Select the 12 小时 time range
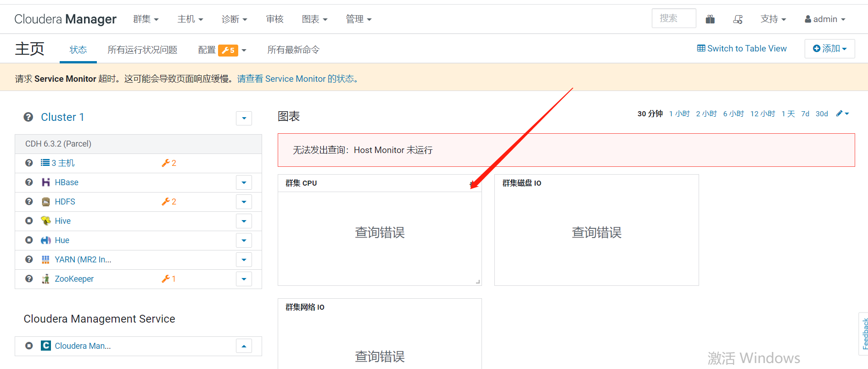Image resolution: width=868 pixels, height=369 pixels. 763,114
